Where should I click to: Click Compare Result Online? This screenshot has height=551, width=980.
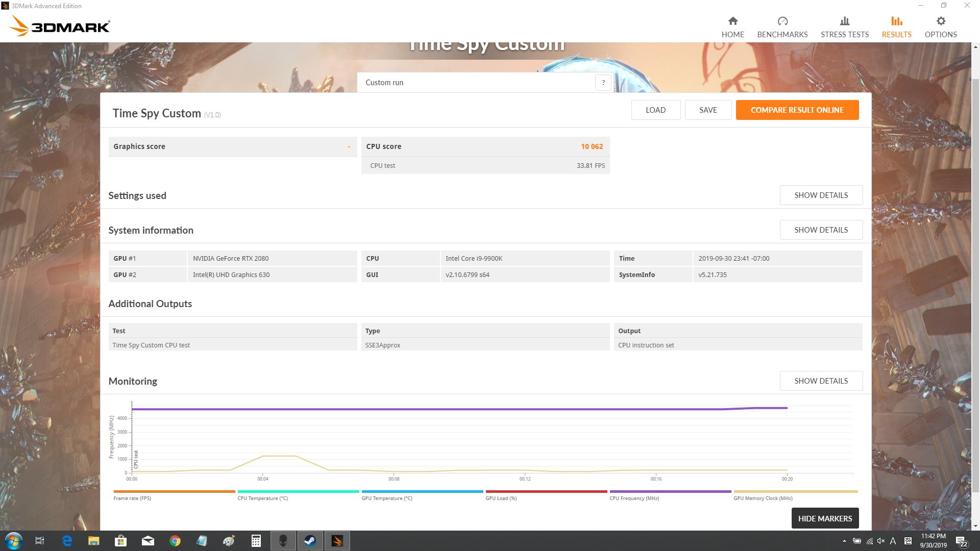click(797, 110)
